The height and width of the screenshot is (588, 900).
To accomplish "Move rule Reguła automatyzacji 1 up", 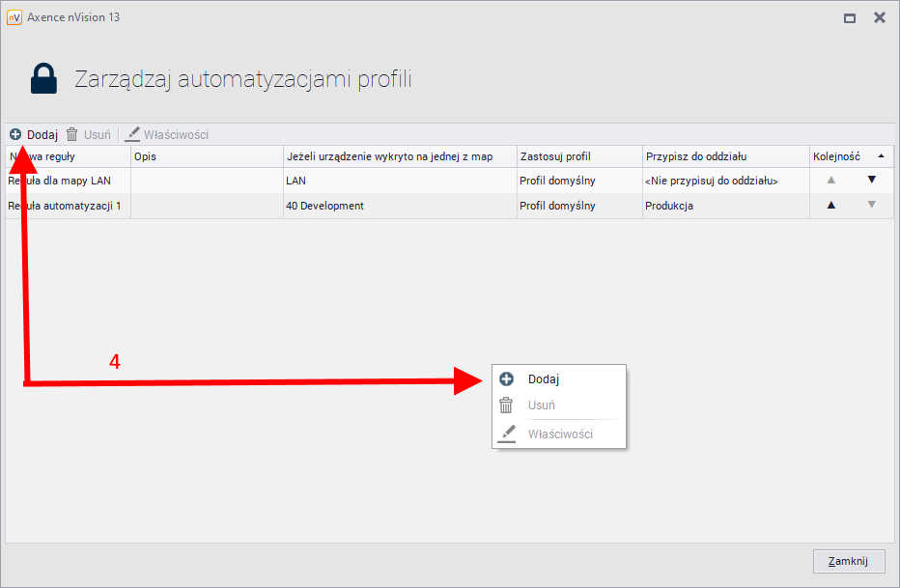I will (832, 205).
